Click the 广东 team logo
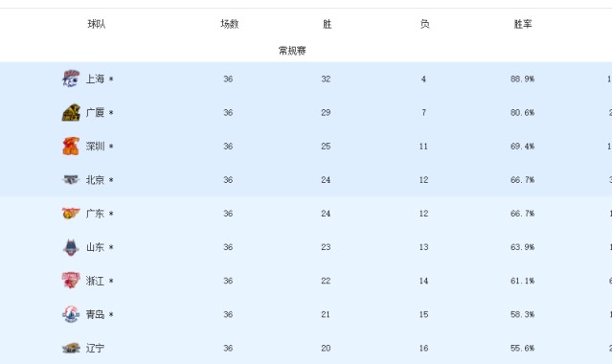 (71, 214)
